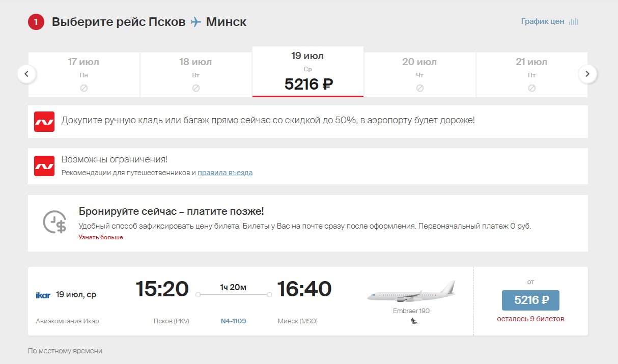Select the 17 июл date tab
This screenshot has height=364, width=618.
(x=83, y=74)
